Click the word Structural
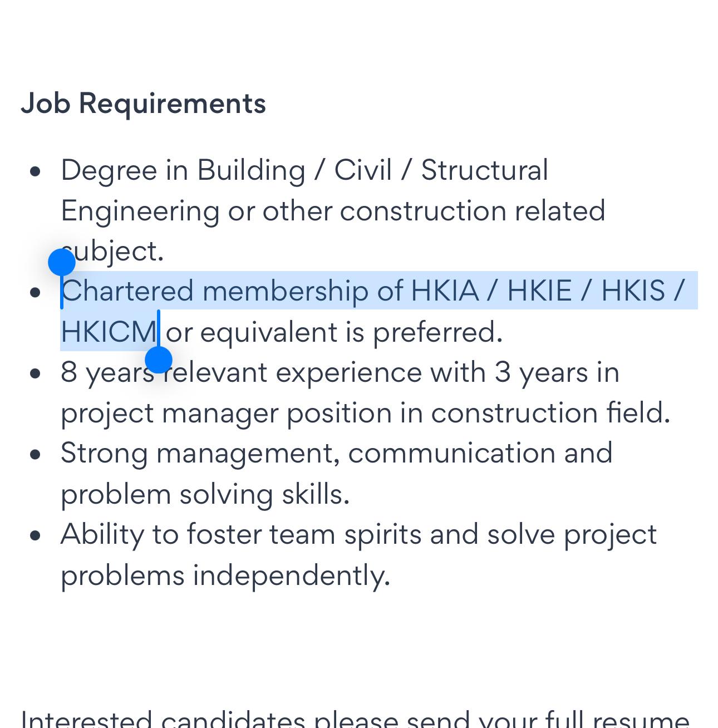This screenshot has height=728, width=718. coord(484,170)
